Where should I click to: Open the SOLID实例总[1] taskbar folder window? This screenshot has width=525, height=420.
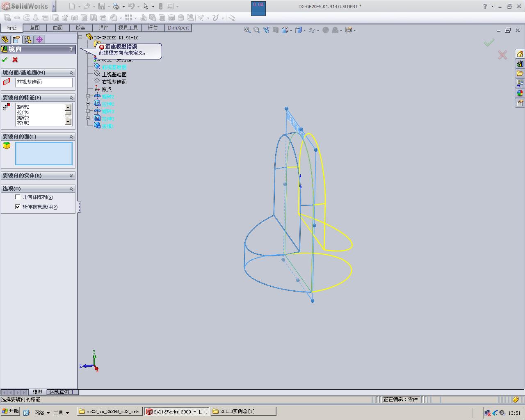tap(243, 412)
